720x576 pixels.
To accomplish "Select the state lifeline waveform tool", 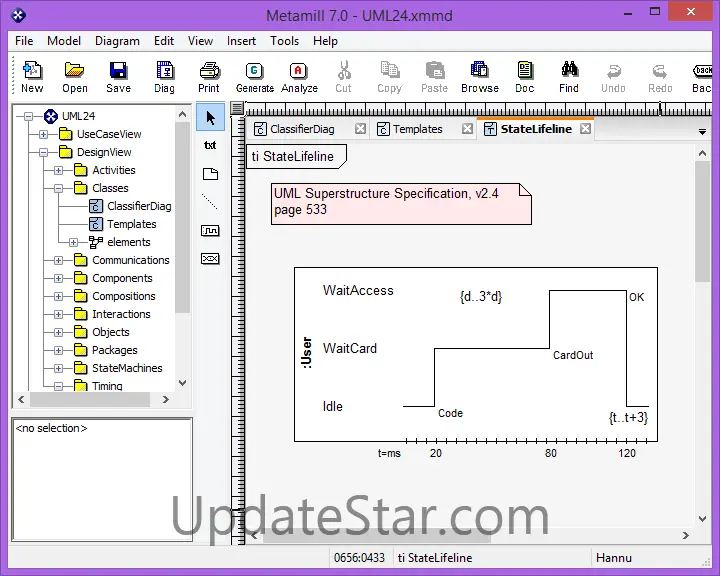I will 210,230.
